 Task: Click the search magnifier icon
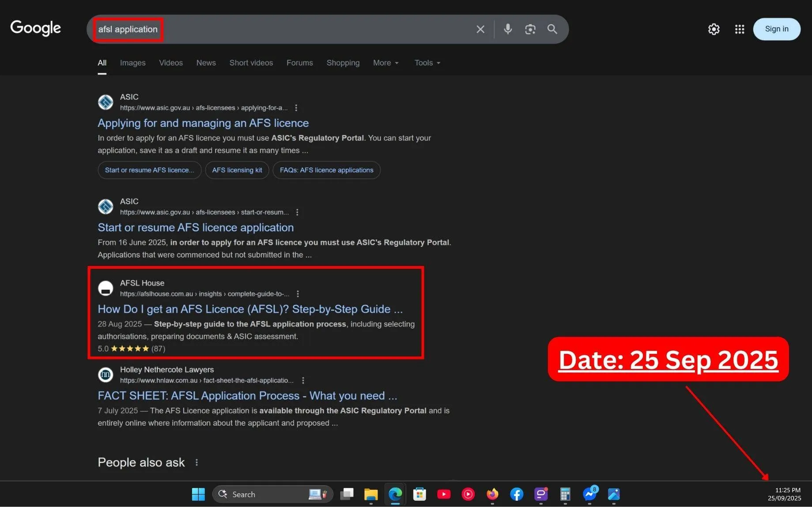551,29
